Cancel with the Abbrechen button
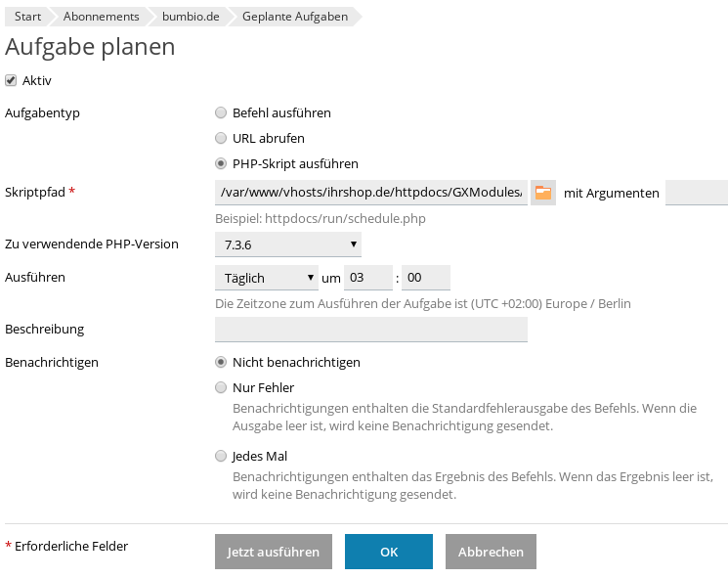 tap(491, 552)
